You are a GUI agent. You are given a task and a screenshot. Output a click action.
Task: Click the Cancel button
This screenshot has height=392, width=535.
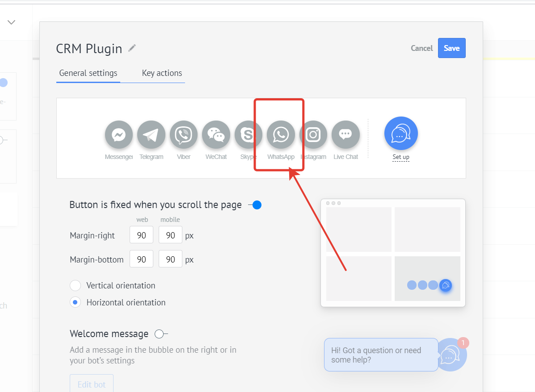422,48
